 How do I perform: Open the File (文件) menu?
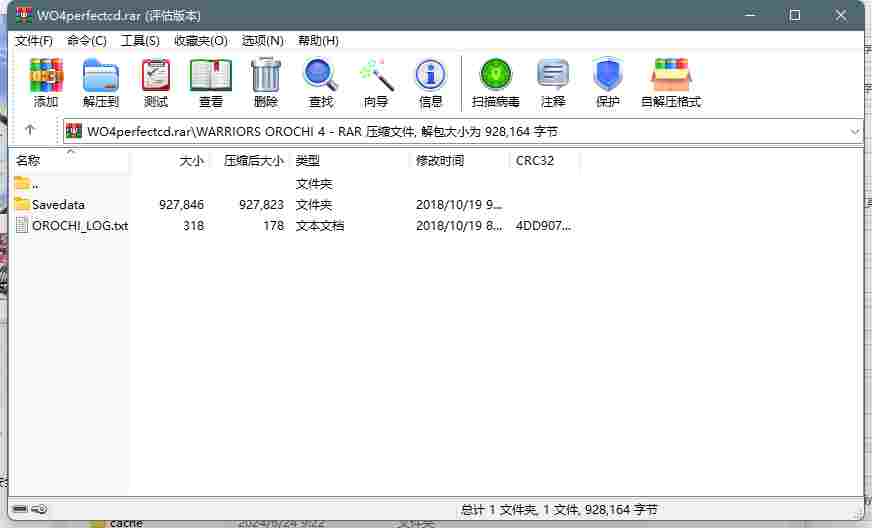pyautogui.click(x=34, y=41)
